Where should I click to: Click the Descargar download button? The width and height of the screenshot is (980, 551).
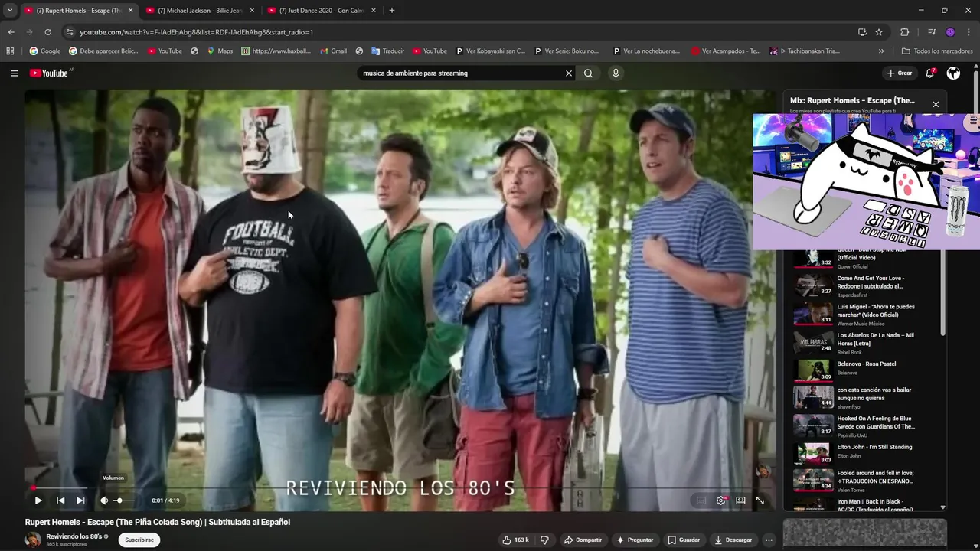pos(733,540)
